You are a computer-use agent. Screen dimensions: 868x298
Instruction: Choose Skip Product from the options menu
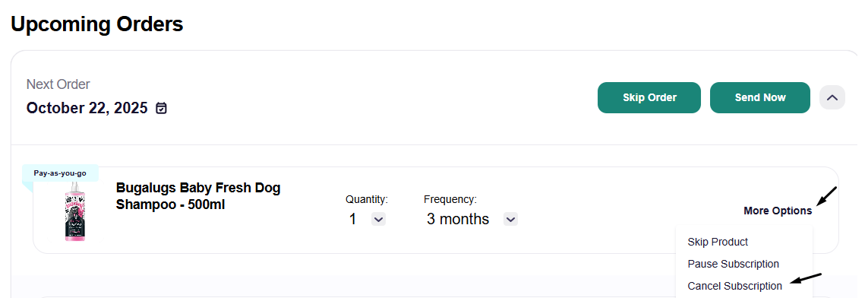tap(718, 242)
